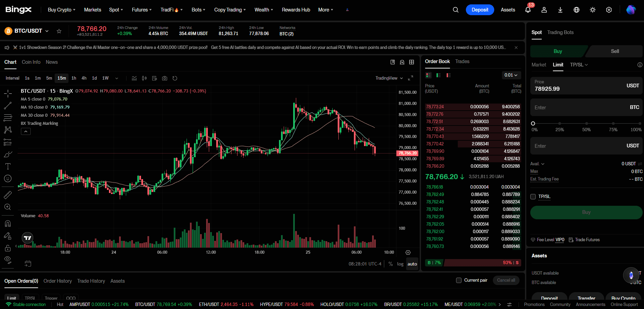The height and width of the screenshot is (309, 644).
Task: Open the Futures menu dropdown
Action: click(x=142, y=10)
